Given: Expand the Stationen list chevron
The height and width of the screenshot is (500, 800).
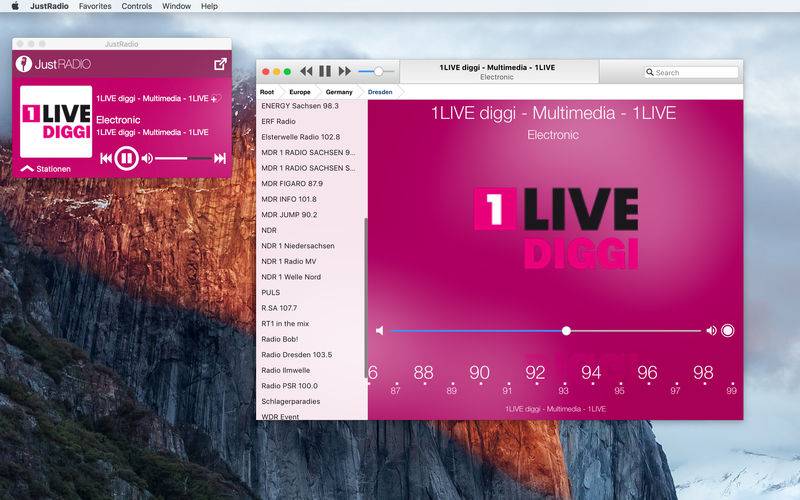Looking at the screenshot, I should (27, 168).
